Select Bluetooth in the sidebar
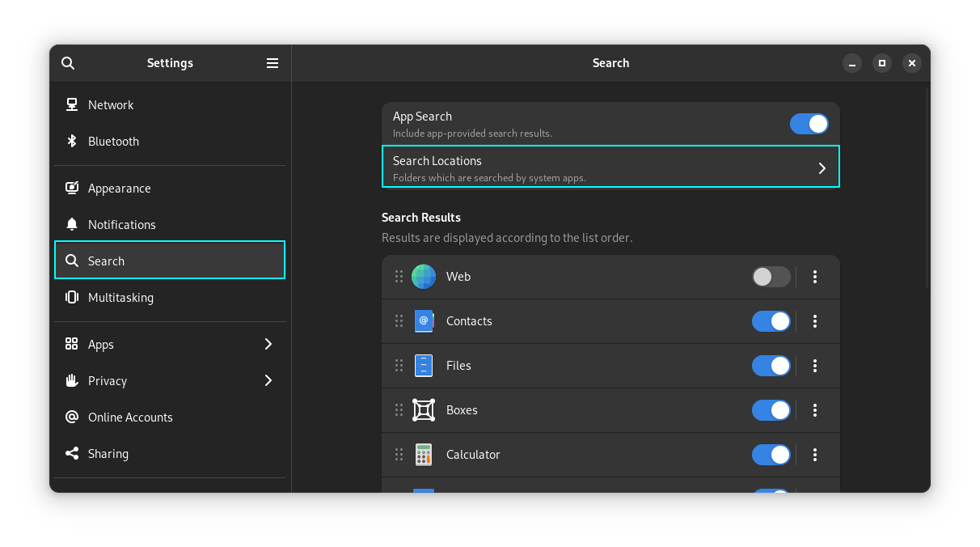980x547 pixels. click(x=113, y=142)
